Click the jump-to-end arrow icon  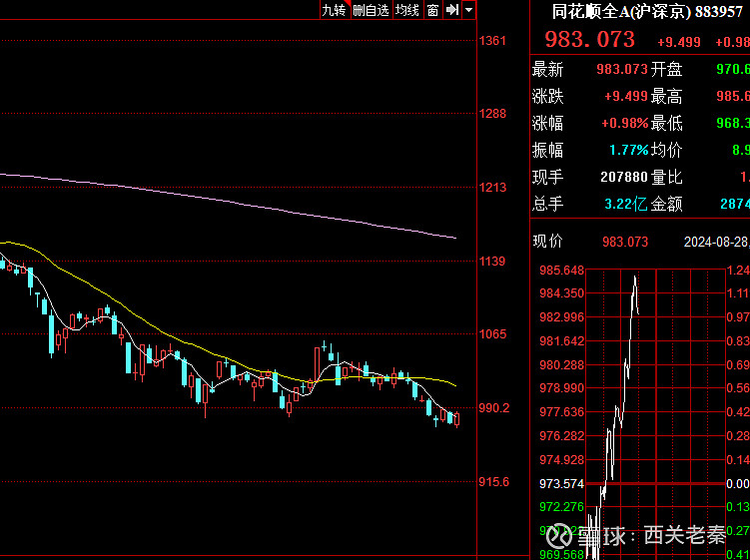click(x=451, y=10)
